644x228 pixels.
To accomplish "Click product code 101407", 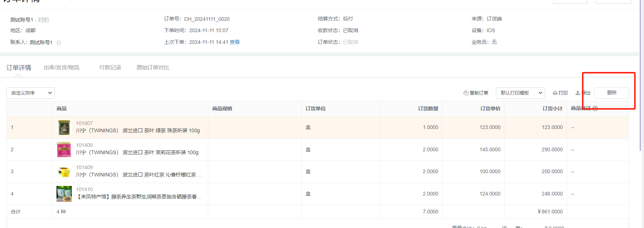I will point(84,123).
